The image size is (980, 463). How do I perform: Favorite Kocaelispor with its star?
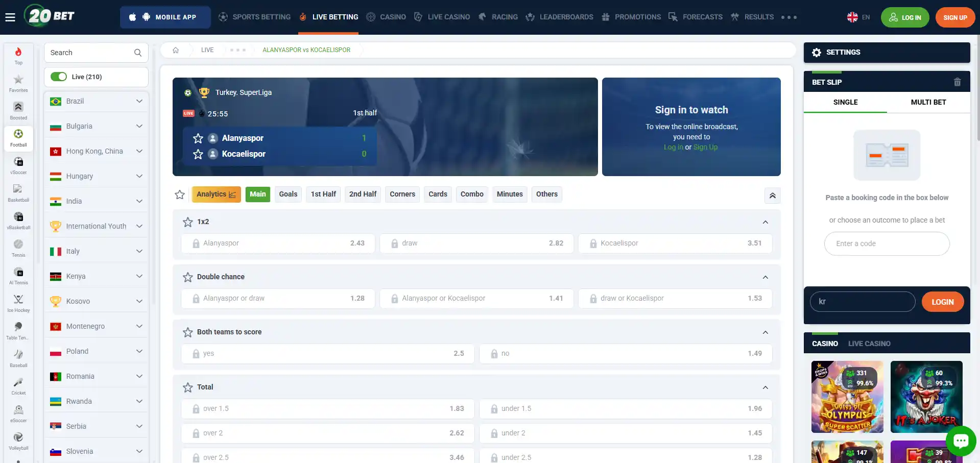[x=198, y=154]
